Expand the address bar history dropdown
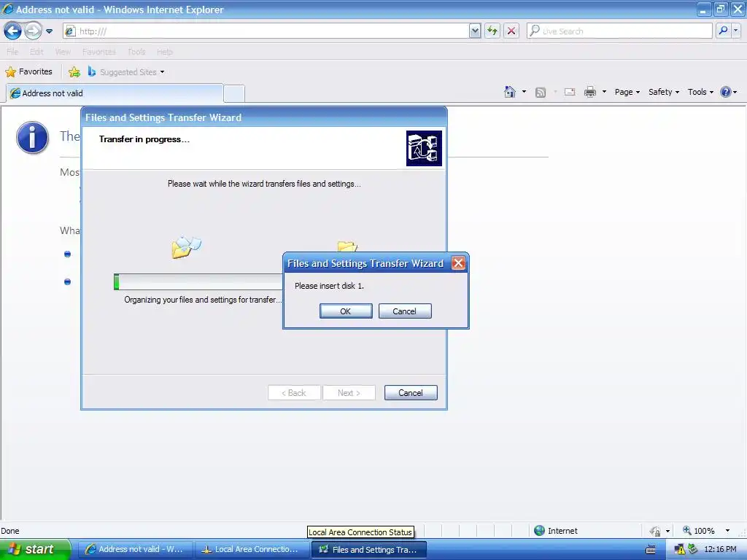Viewport: 747px width, 560px height. [474, 31]
